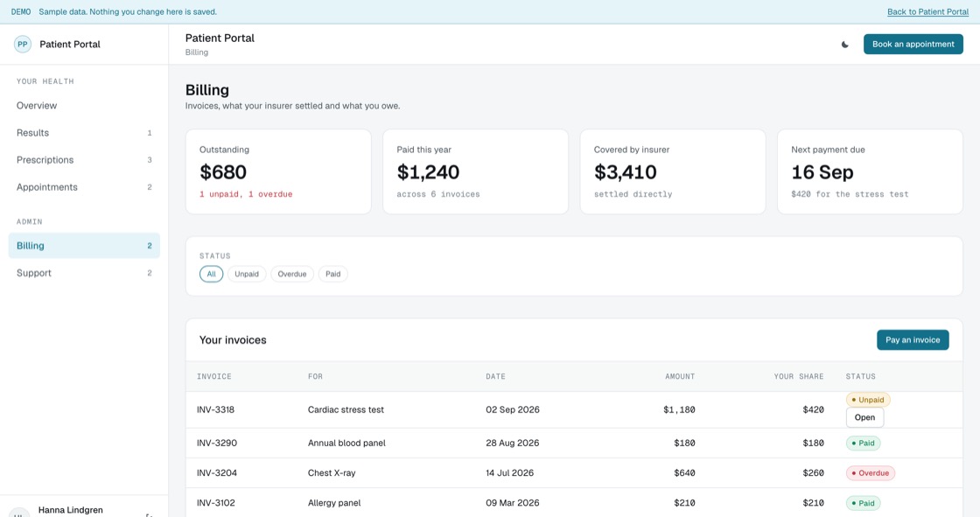Click the 02 Sep 2026 date cell
Viewport: 980px width, 517px height.
(513, 410)
